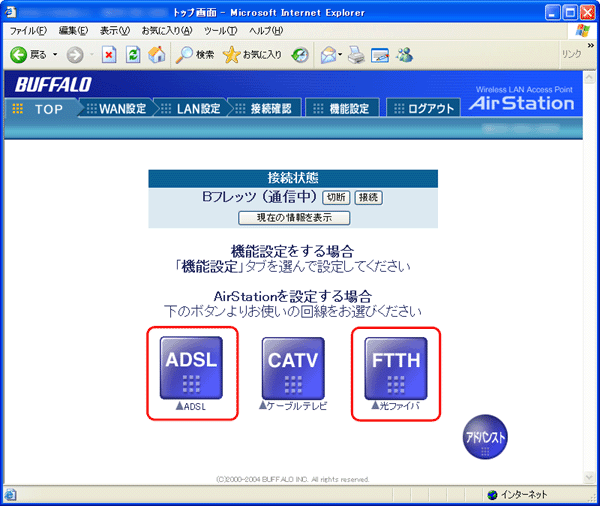Click the ▲ADSL caption text
The height and width of the screenshot is (506, 600).
(191, 406)
